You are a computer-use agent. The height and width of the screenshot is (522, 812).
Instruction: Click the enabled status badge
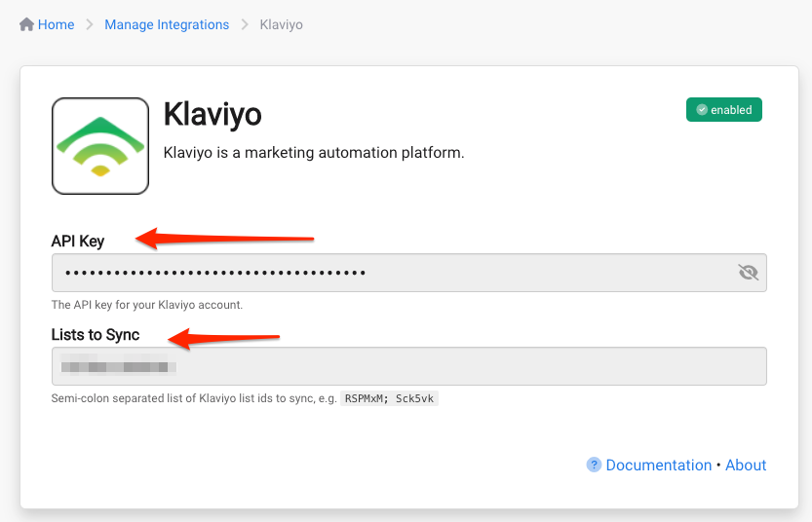(724, 110)
